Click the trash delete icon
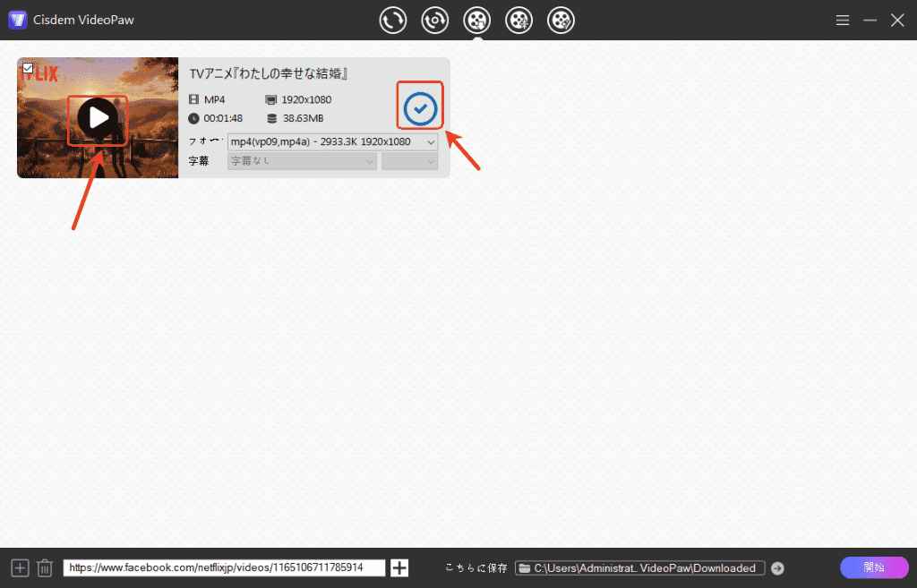Image resolution: width=917 pixels, height=588 pixels. pos(45,567)
